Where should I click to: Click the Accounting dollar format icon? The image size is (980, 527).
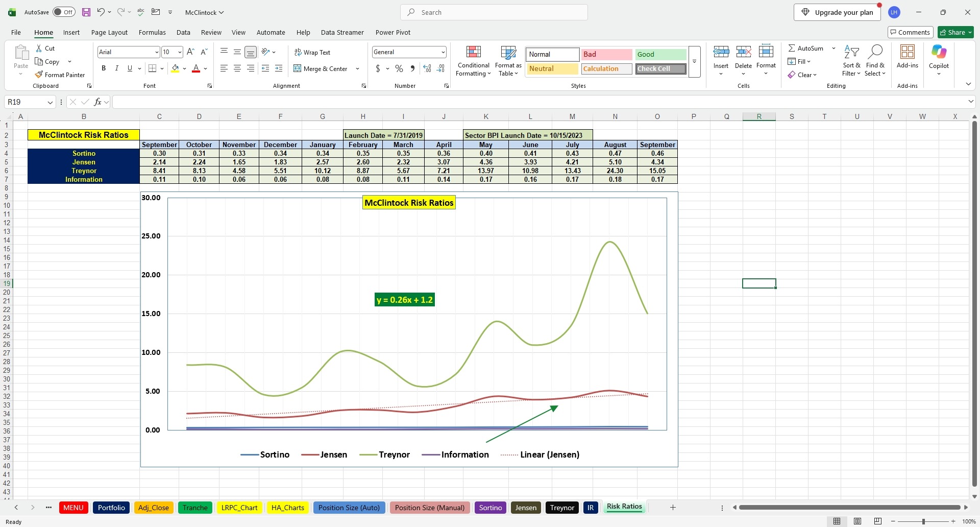378,68
